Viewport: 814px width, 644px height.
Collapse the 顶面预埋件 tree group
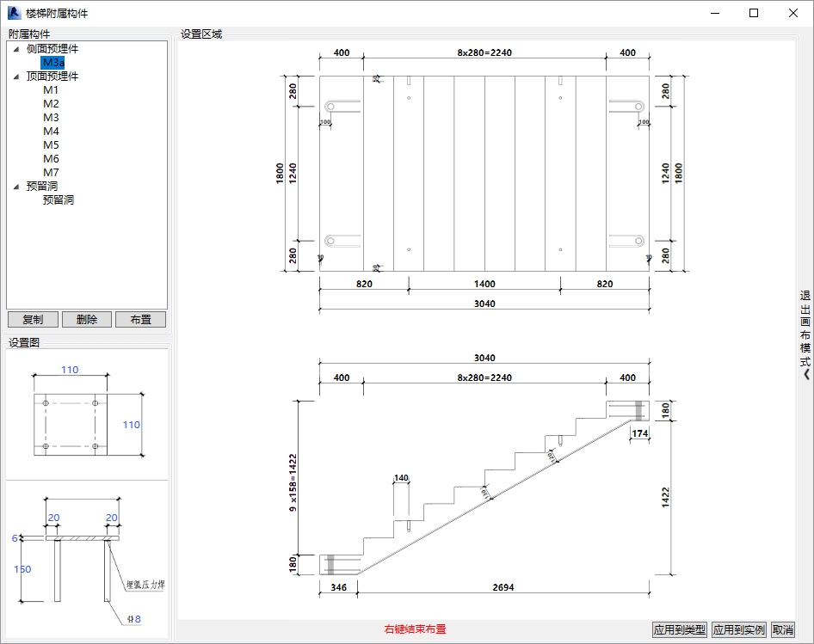16,77
